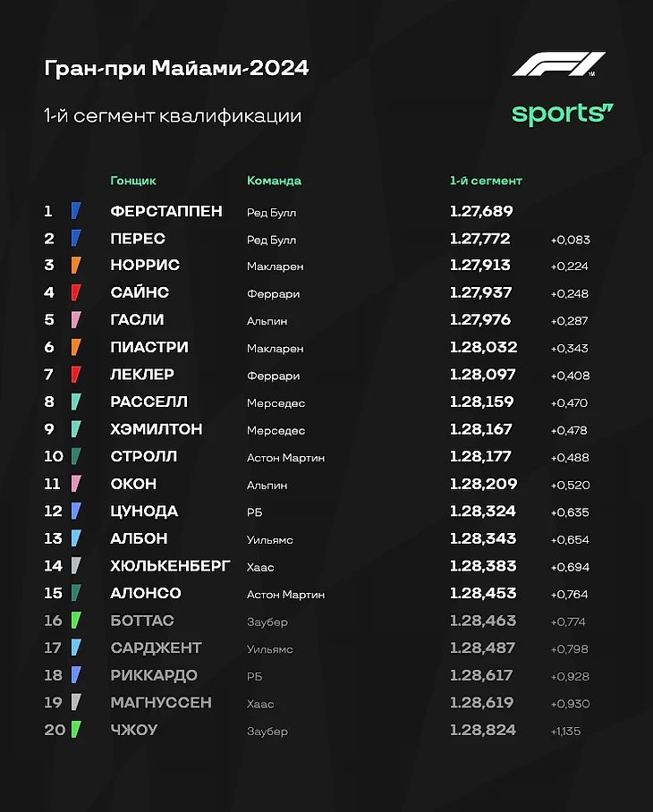Click team name Астон Мартин for АЛОНСО
The width and height of the screenshot is (653, 812).
(286, 595)
